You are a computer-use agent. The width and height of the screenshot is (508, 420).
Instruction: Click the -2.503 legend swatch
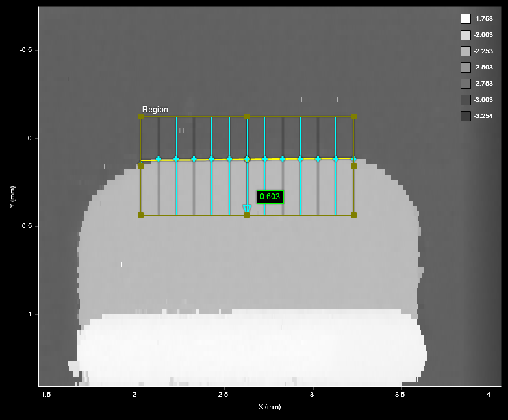(466, 68)
